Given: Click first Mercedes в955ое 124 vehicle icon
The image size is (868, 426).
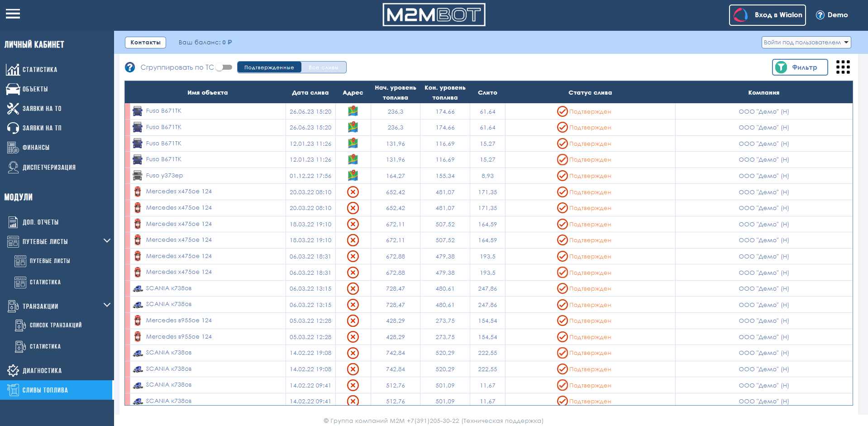Looking at the screenshot, I should click(x=138, y=321).
